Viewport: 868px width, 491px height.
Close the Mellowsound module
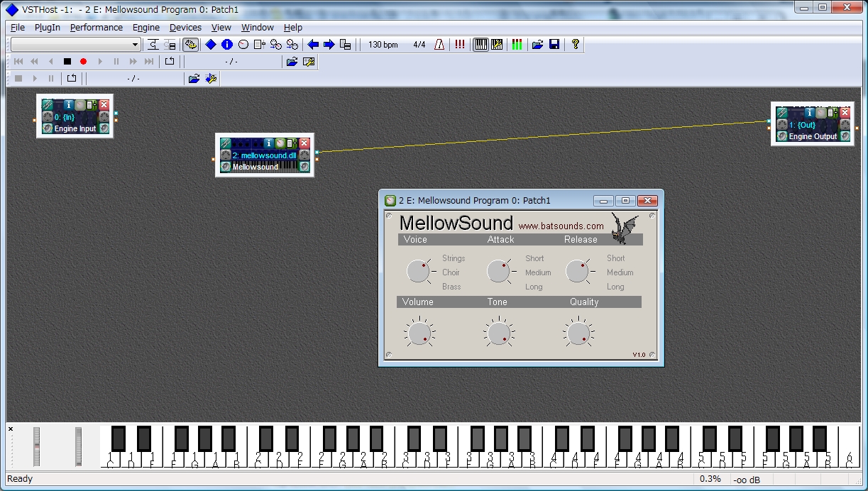pyautogui.click(x=304, y=143)
